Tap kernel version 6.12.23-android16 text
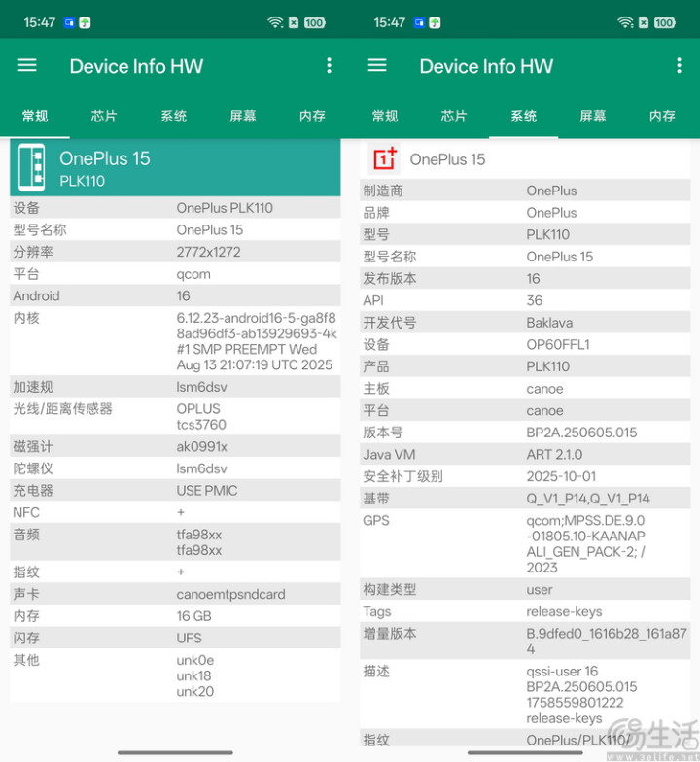 click(x=257, y=341)
